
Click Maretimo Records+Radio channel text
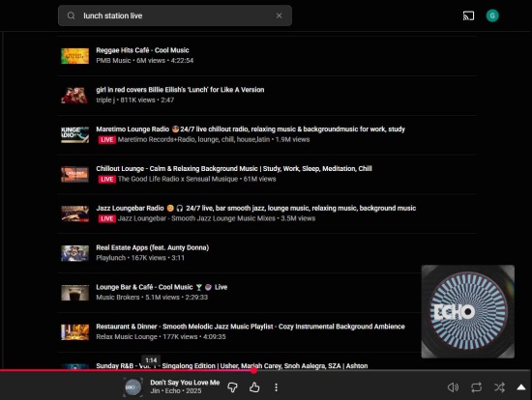click(193, 139)
